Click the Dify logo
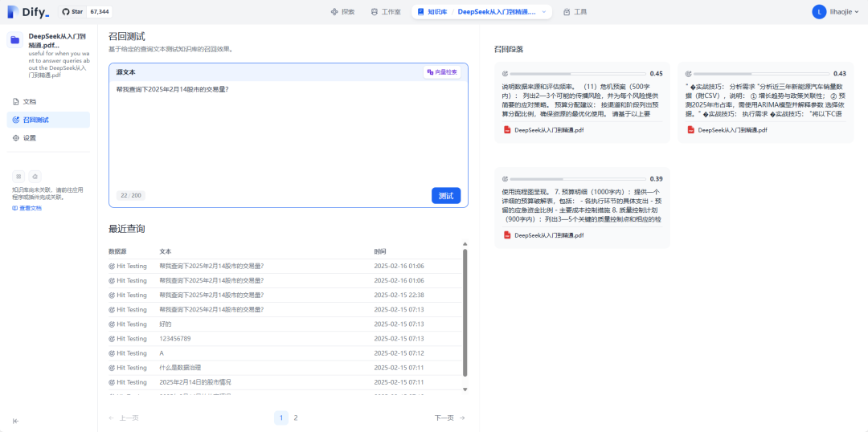This screenshot has height=432, width=868. pos(28,11)
